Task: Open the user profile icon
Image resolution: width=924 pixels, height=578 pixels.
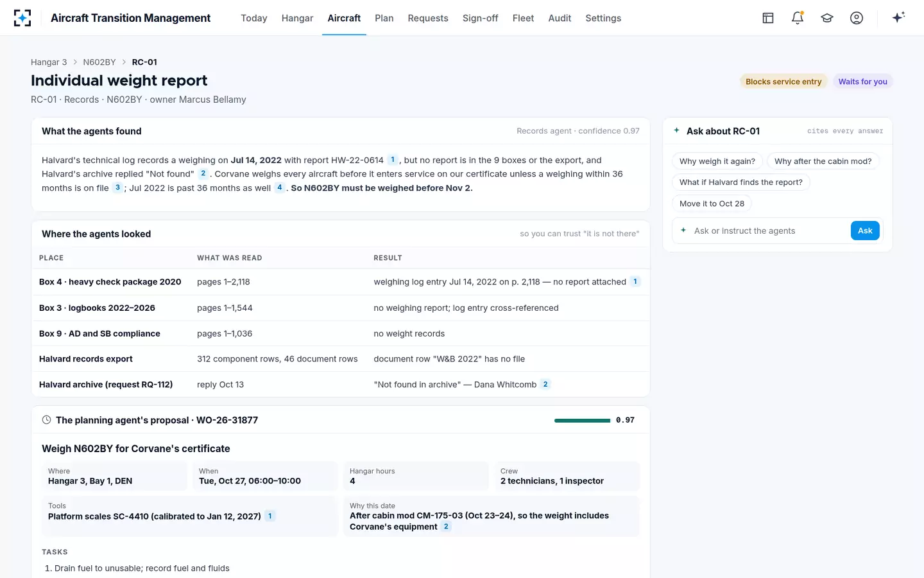Action: click(857, 18)
